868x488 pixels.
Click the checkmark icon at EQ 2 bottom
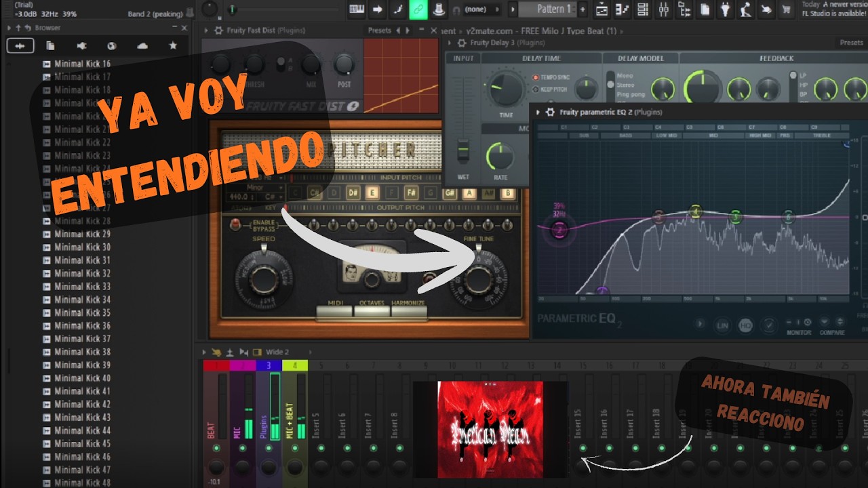pyautogui.click(x=769, y=326)
